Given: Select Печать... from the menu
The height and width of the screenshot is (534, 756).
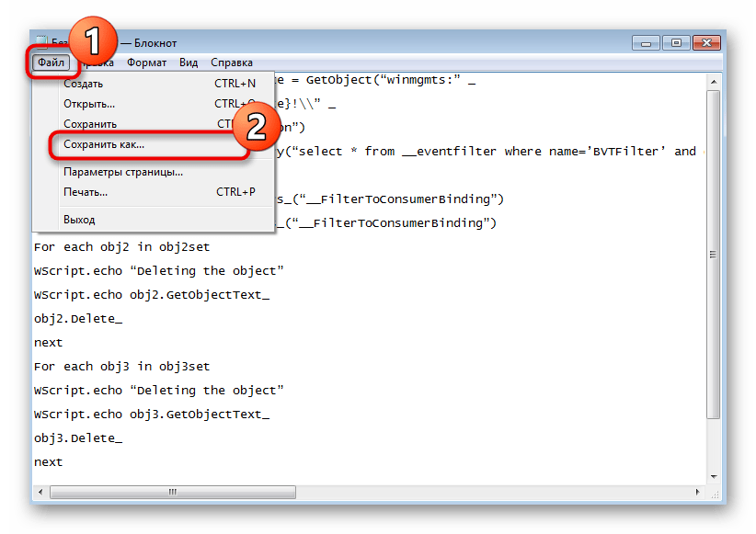Looking at the screenshot, I should point(86,192).
